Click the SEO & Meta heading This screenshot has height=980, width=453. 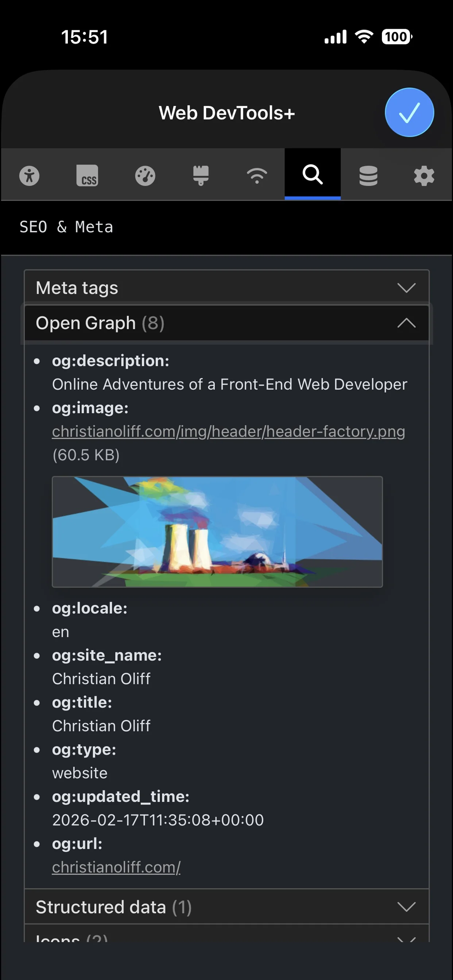(x=66, y=227)
